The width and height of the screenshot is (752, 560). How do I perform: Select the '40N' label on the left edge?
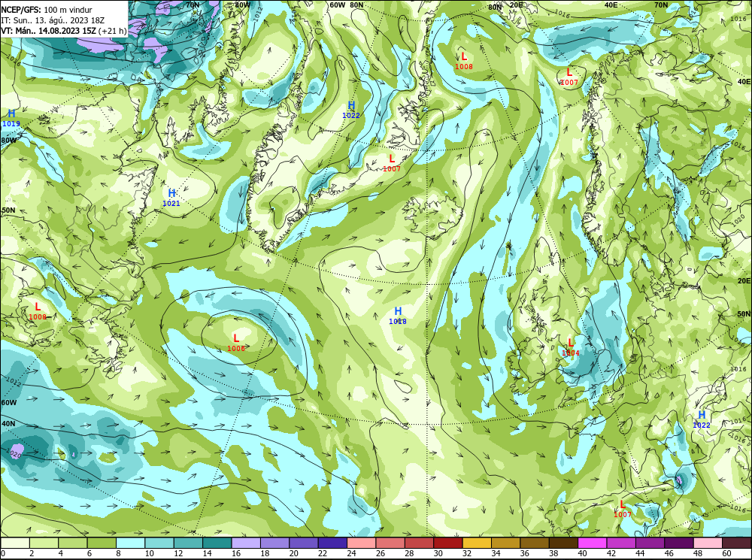click(x=8, y=424)
